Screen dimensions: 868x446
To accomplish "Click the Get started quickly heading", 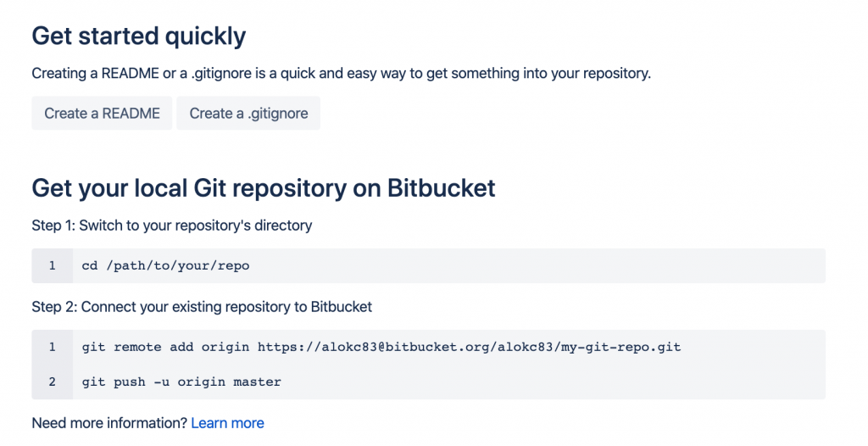I will pos(138,36).
